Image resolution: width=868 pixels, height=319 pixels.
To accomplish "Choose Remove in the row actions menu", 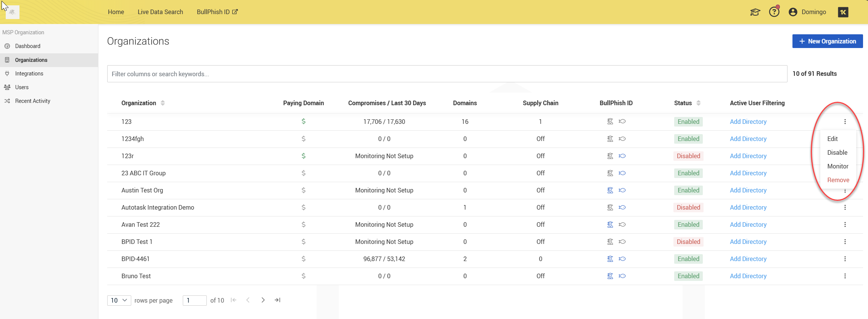I will pyautogui.click(x=838, y=180).
